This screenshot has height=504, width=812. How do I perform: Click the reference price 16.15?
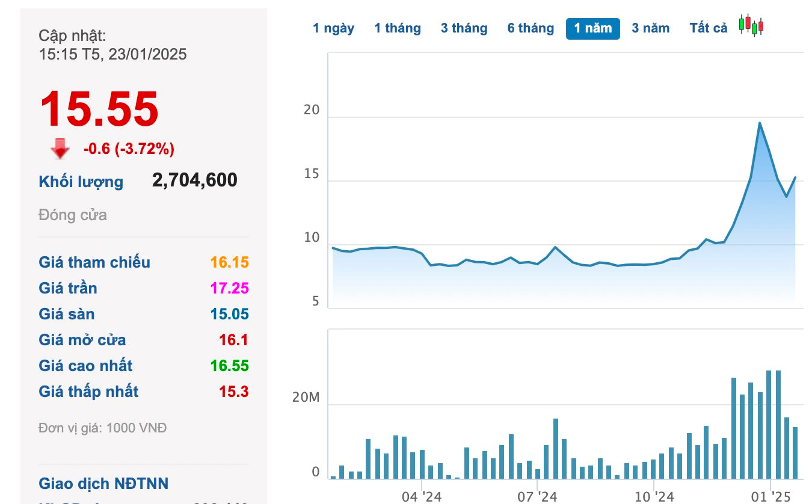pyautogui.click(x=229, y=262)
